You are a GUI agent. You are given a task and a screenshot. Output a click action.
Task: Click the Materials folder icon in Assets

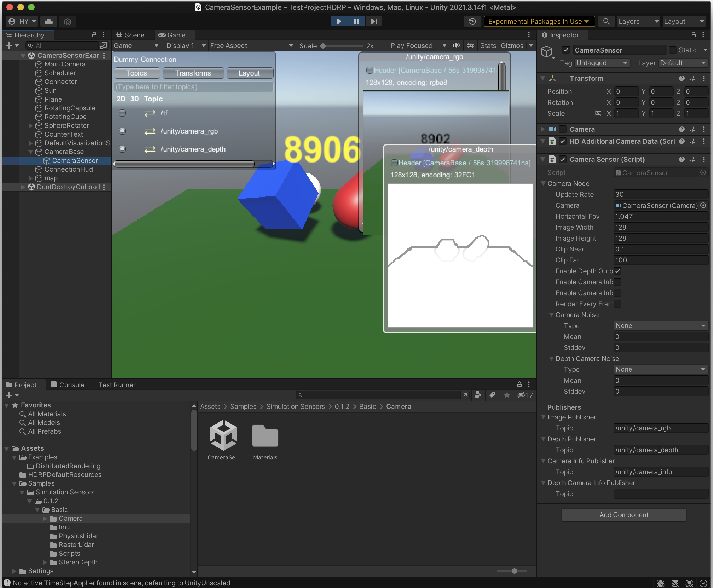click(x=265, y=435)
